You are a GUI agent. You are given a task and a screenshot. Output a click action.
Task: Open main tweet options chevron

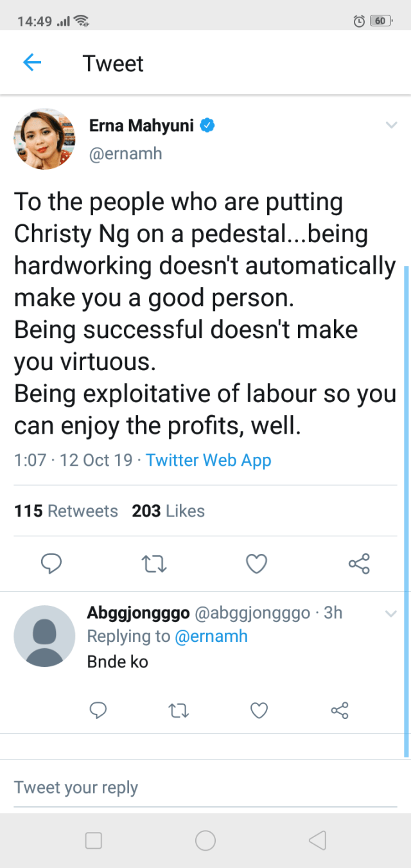pyautogui.click(x=391, y=125)
